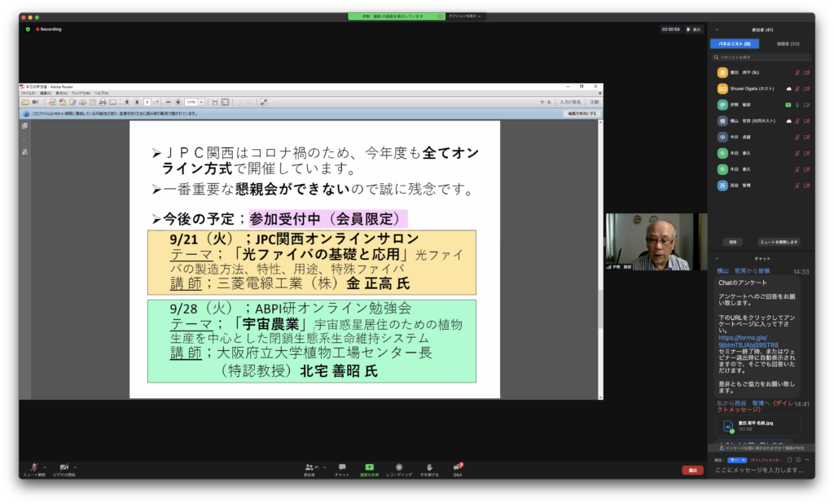Screen dimensions: 834x504
Task: Open chat recipient dropdown
Action: (738, 460)
